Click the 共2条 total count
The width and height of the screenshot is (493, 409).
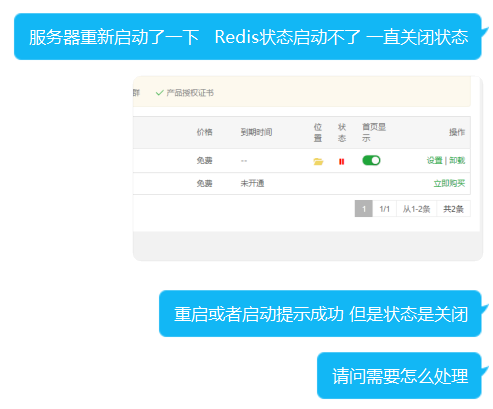coord(453,209)
